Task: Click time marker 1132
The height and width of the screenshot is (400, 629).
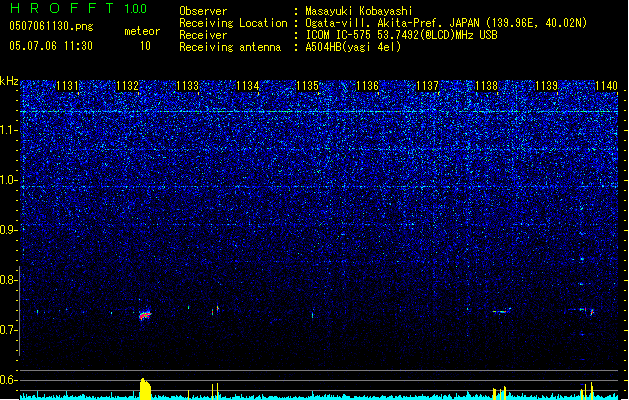Action: click(127, 86)
